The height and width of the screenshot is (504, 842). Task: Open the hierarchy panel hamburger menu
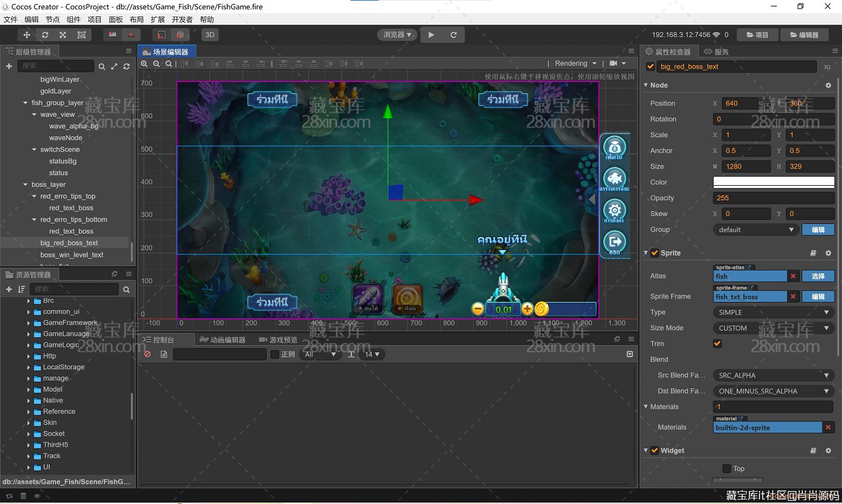pos(129,51)
